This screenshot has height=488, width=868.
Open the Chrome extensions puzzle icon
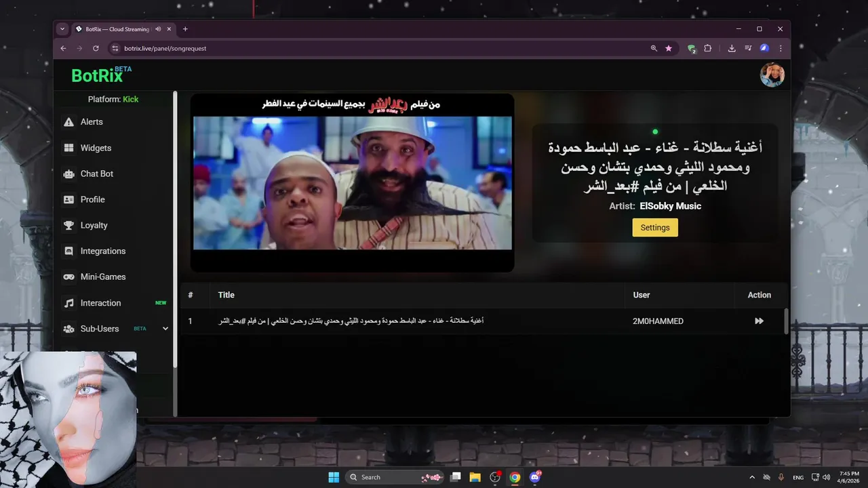pyautogui.click(x=707, y=48)
